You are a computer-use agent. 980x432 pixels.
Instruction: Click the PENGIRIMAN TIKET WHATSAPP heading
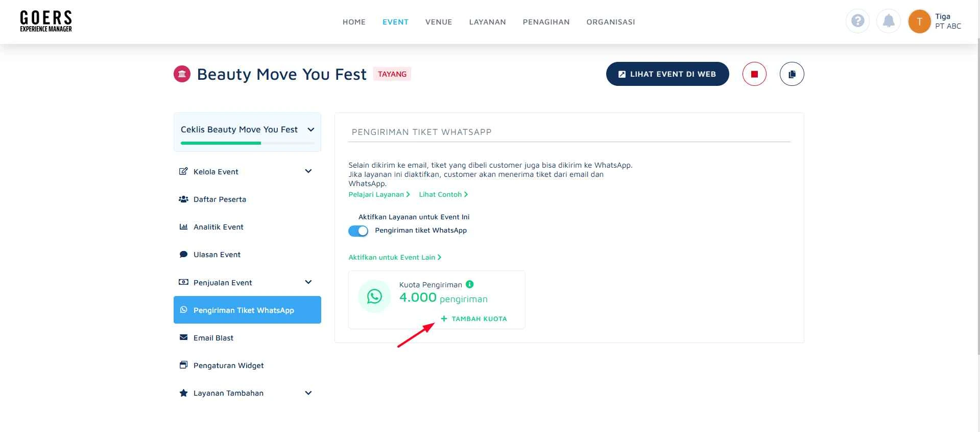pyautogui.click(x=421, y=132)
